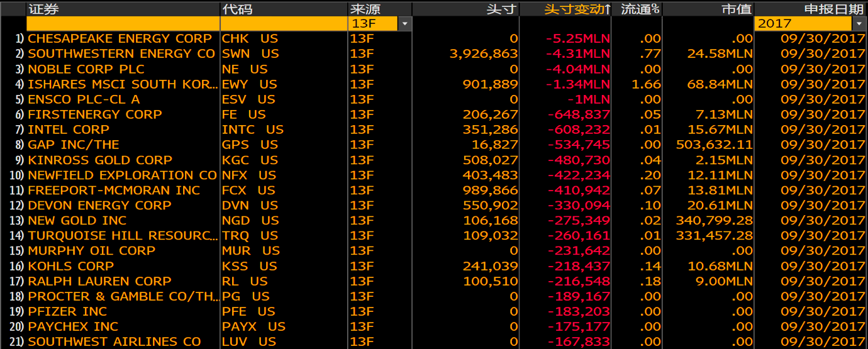Select TURQUOISE HILL RESOURC... security
This screenshot has width=868, height=349.
(123, 236)
